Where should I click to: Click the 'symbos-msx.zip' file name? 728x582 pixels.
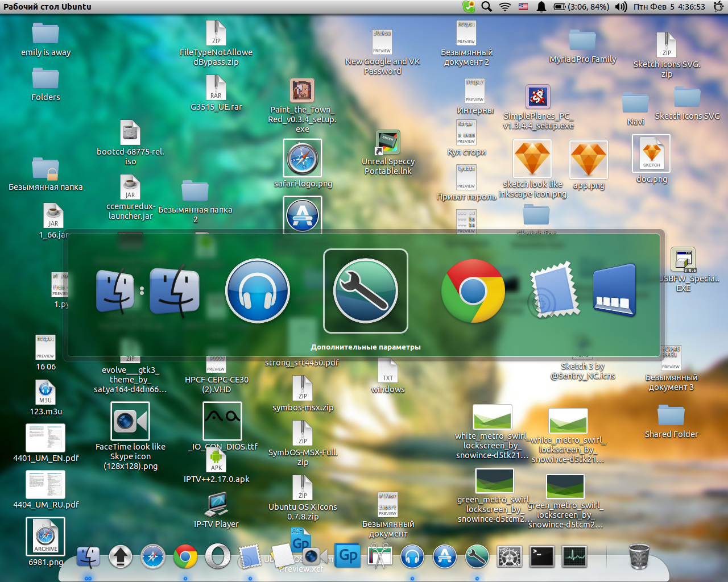point(303,408)
